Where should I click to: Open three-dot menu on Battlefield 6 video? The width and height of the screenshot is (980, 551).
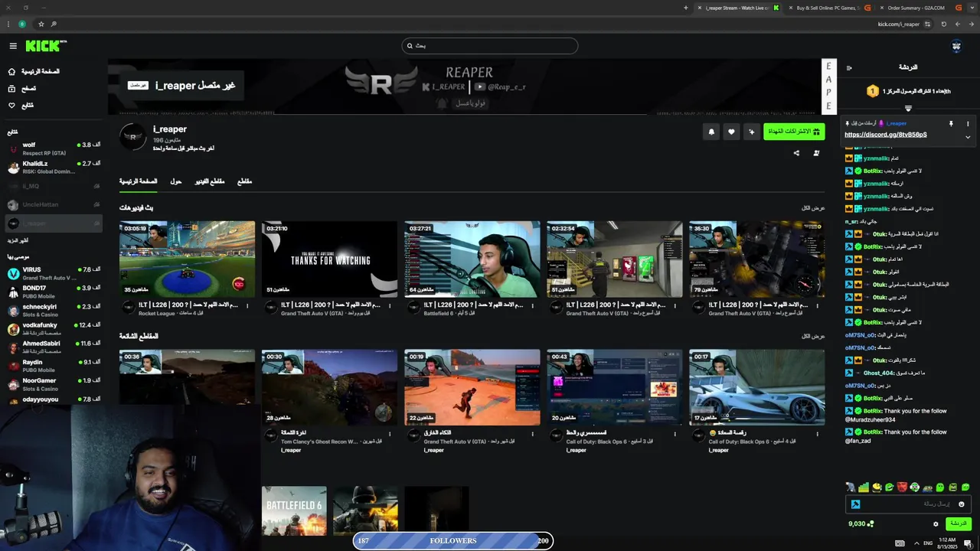(x=532, y=305)
